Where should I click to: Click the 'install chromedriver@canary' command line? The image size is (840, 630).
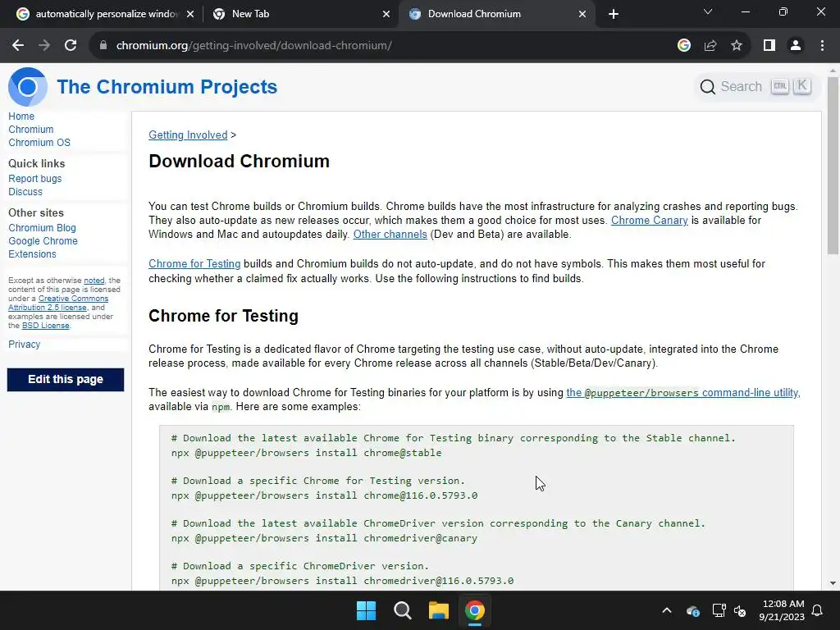pos(324,538)
